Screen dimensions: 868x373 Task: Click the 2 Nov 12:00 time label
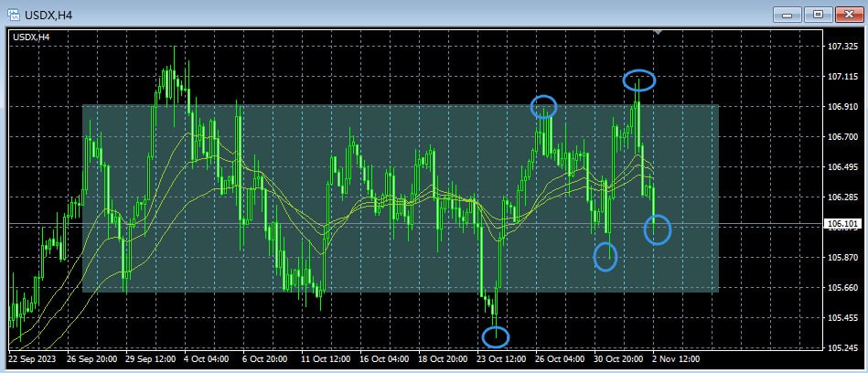(675, 359)
